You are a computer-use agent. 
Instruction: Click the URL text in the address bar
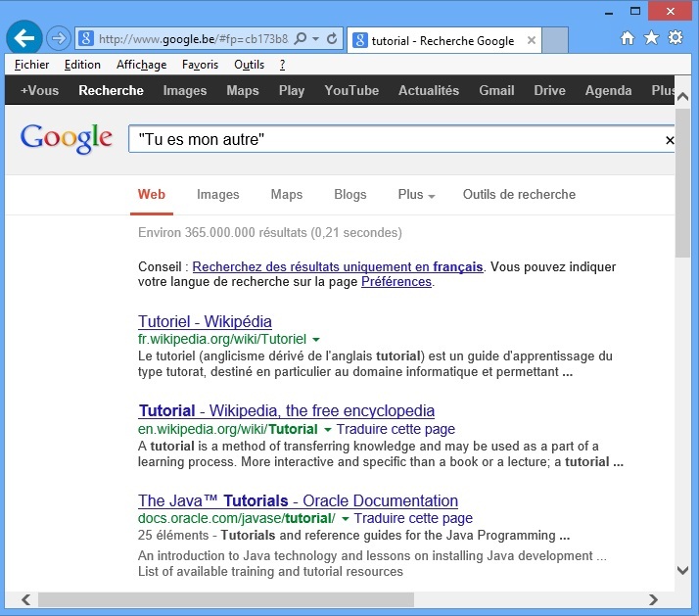click(194, 39)
